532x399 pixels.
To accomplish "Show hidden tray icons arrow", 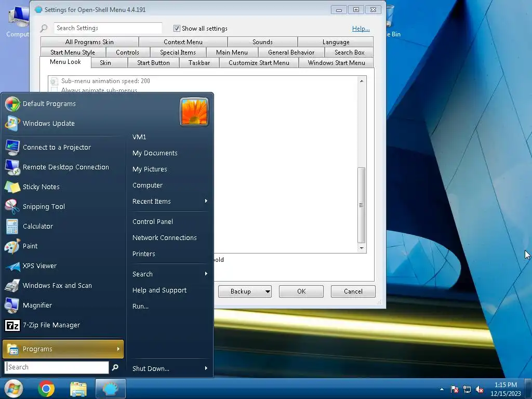I will (x=442, y=389).
